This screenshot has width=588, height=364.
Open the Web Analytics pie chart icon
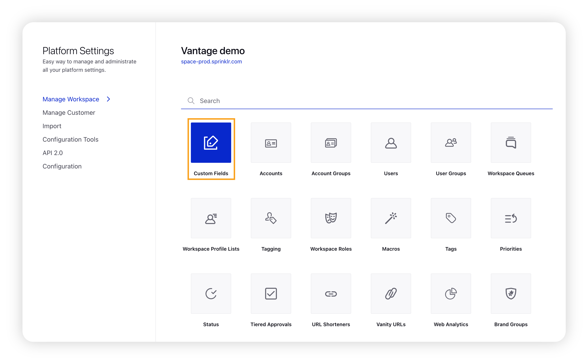[451, 293]
